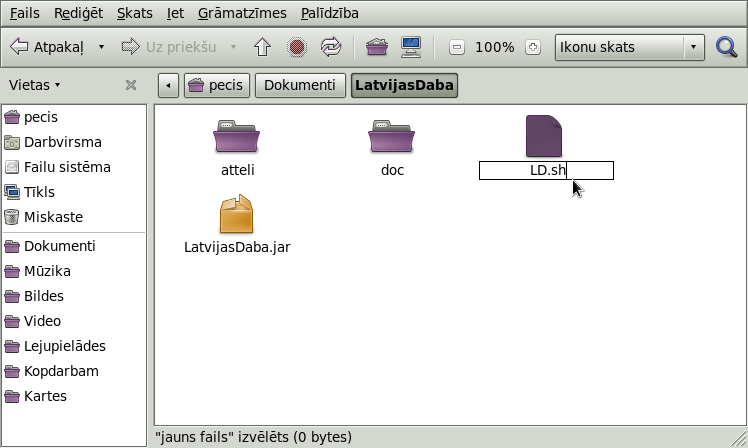748x448 pixels.
Task: Click the path bar left scroll arrow
Action: (x=168, y=85)
